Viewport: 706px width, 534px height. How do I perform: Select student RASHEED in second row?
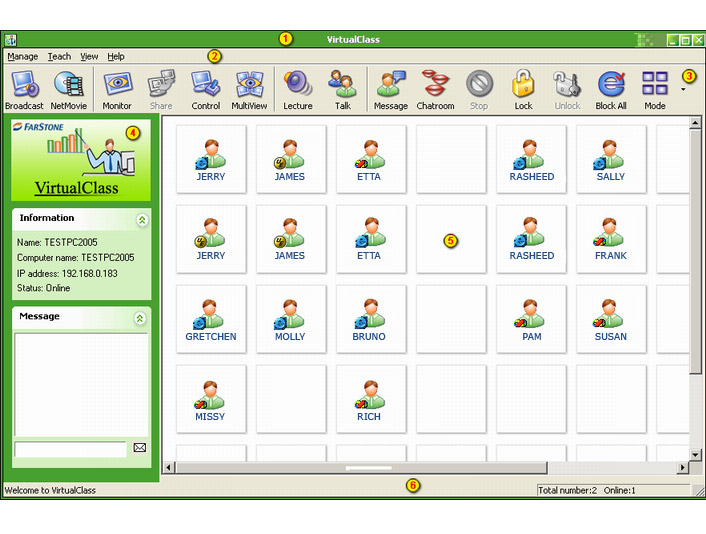(531, 239)
